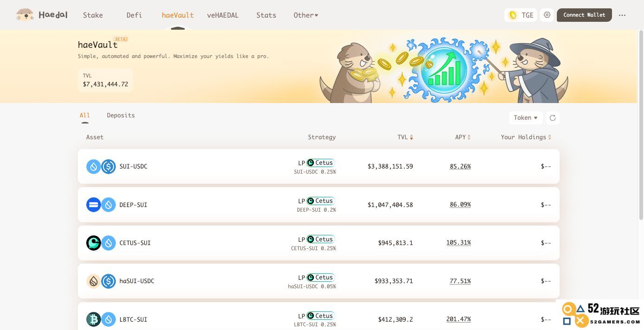Click the haSUI token icon in haSUI-USDC row

coord(94,281)
